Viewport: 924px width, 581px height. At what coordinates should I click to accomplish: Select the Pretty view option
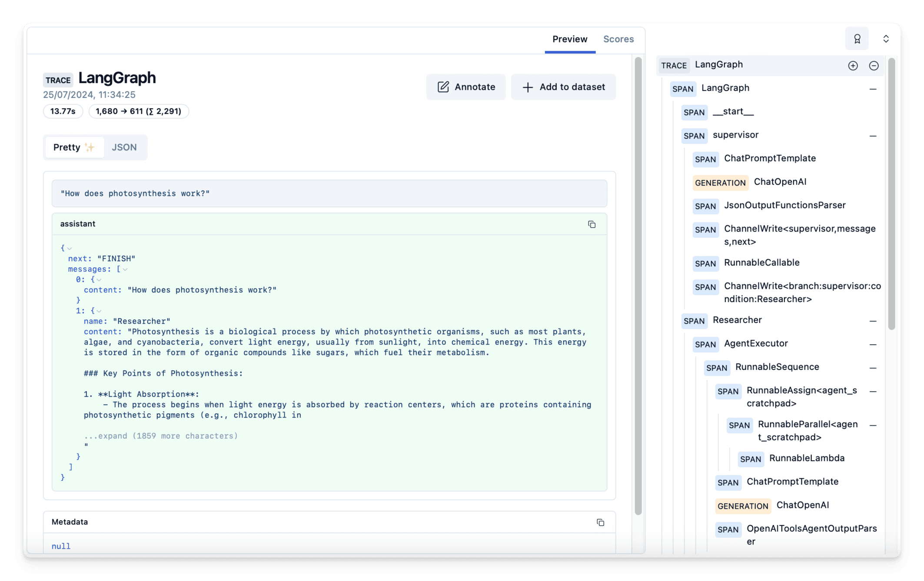click(74, 147)
